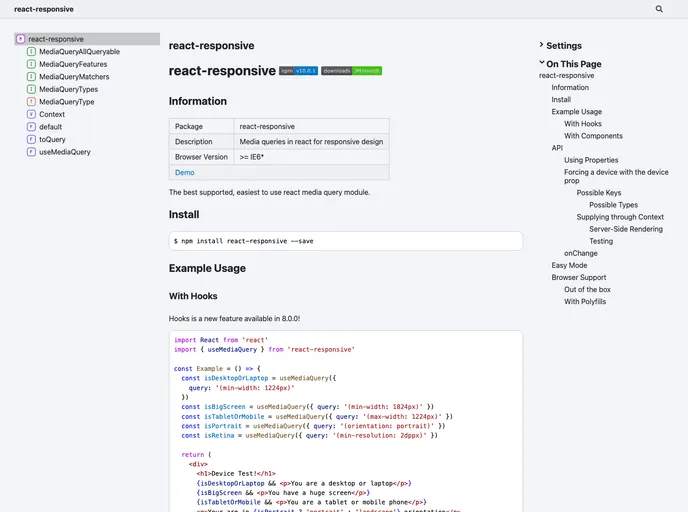This screenshot has height=512, width=688.
Task: Open MediaQueryAllQueryable in sidebar
Action: (x=79, y=52)
